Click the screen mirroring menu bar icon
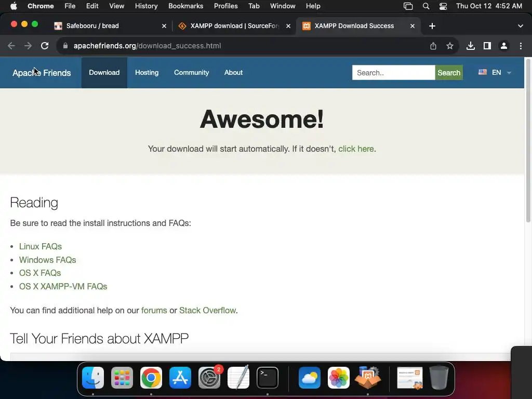This screenshot has height=399, width=532. click(x=408, y=6)
